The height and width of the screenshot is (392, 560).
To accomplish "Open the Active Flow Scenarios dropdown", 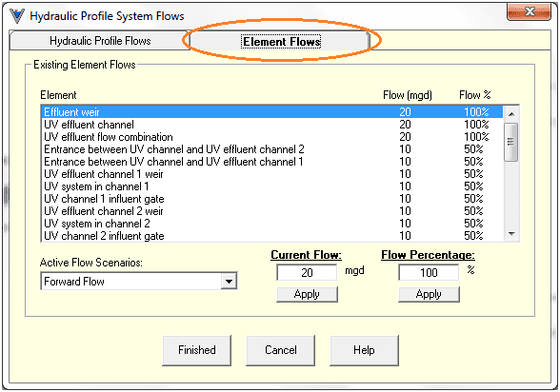I will pyautogui.click(x=229, y=282).
